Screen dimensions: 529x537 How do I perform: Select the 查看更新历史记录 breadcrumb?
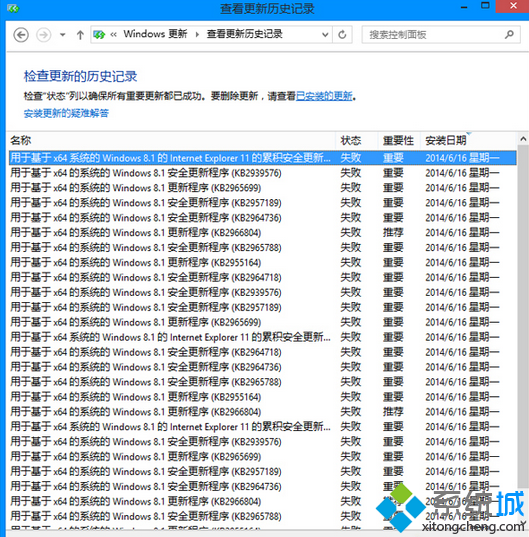pyautogui.click(x=244, y=34)
